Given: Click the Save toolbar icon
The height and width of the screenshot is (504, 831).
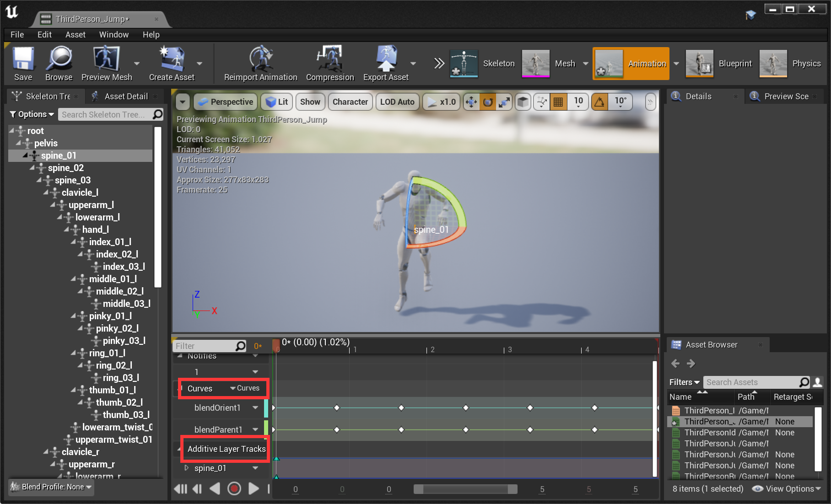Looking at the screenshot, I should (23, 64).
